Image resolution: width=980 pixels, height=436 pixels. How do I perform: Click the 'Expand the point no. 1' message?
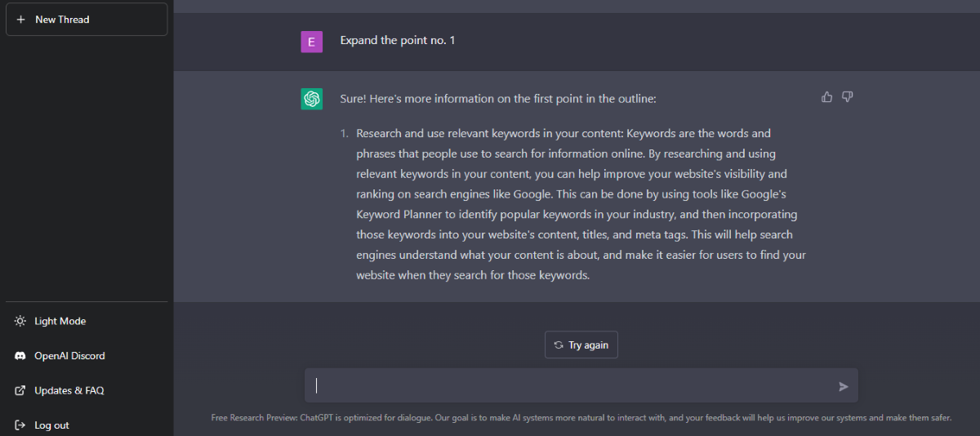pos(398,40)
